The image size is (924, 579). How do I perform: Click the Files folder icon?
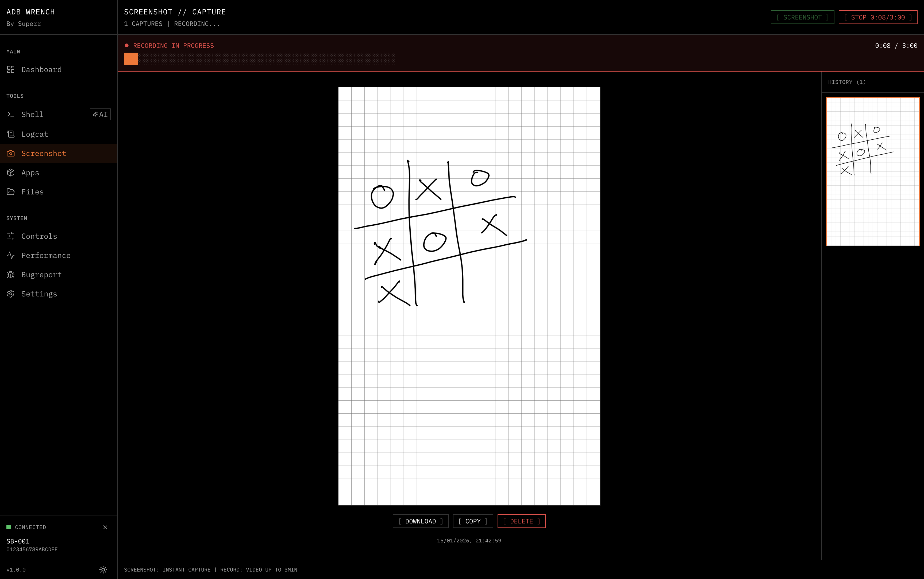click(x=11, y=192)
